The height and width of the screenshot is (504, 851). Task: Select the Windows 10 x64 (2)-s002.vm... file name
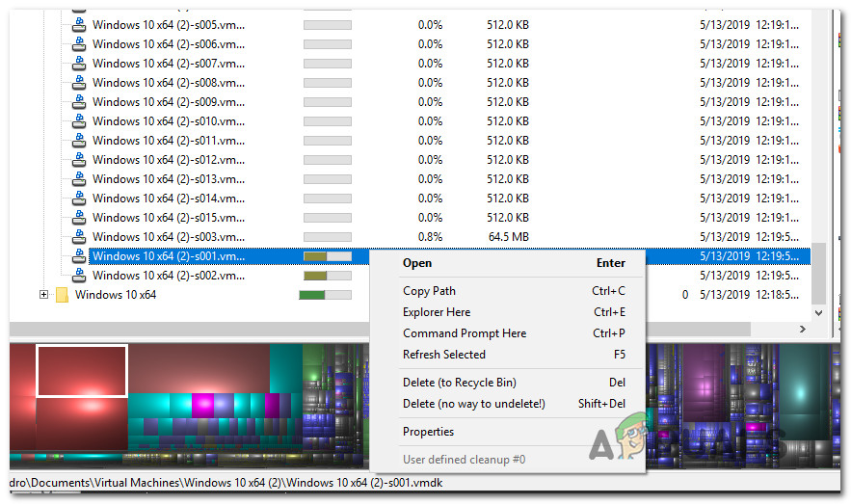click(x=169, y=276)
